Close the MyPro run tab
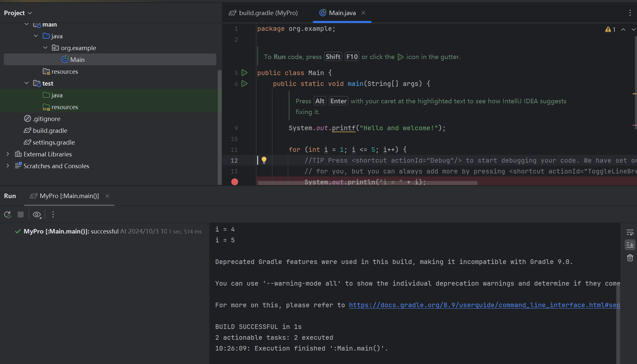 pyautogui.click(x=107, y=196)
